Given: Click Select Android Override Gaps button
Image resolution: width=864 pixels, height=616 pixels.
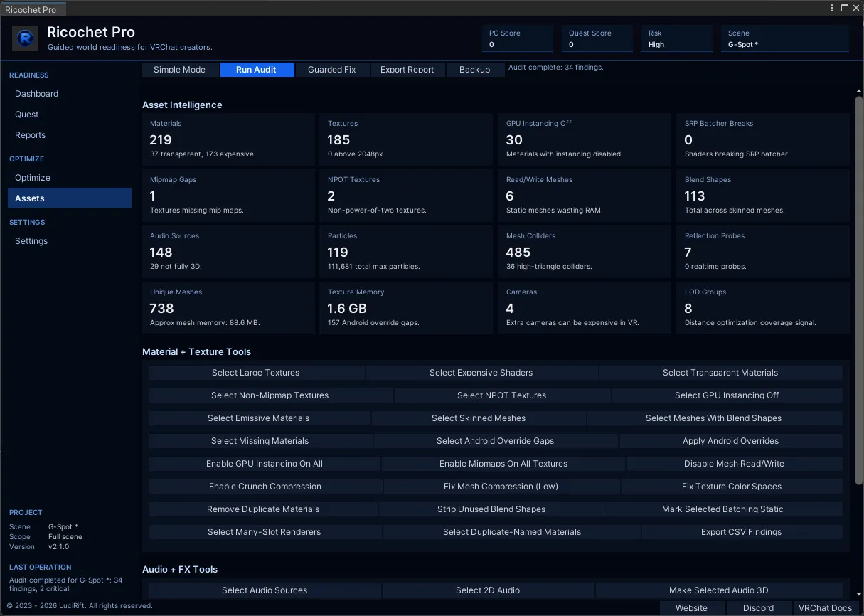Looking at the screenshot, I should coord(496,441).
